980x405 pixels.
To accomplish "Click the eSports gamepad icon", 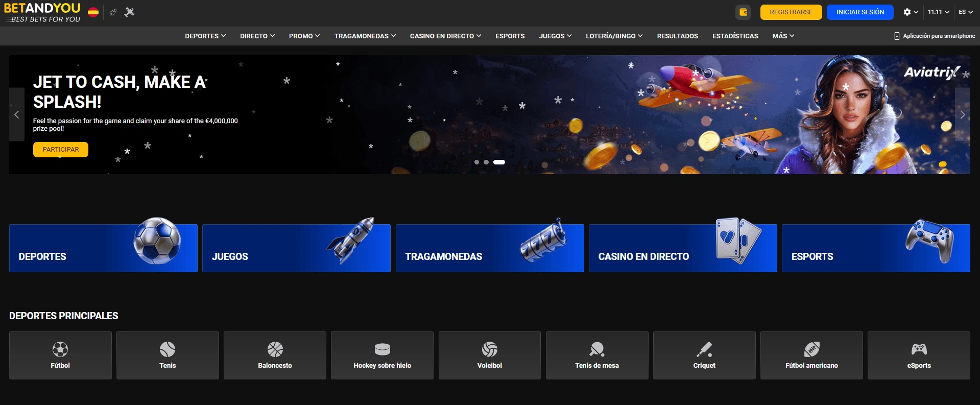I will click(x=919, y=349).
